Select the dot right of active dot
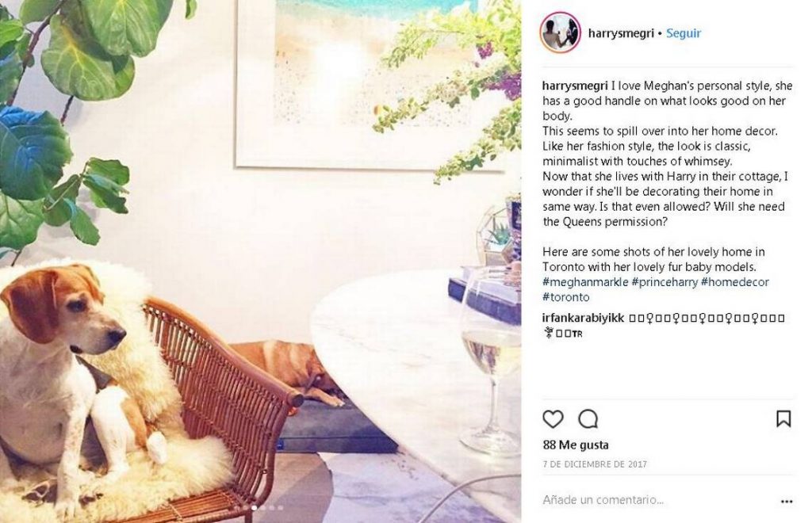The height and width of the screenshot is (523, 812). [x=263, y=508]
